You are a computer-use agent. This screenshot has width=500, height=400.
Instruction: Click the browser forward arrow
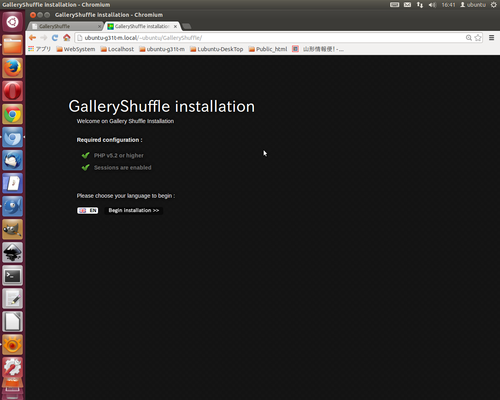(x=44, y=38)
